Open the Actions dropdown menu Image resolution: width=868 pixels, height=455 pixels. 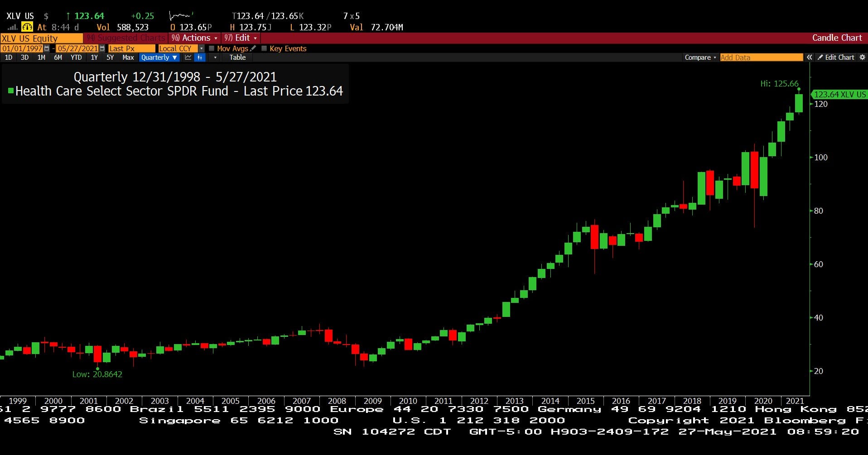pyautogui.click(x=194, y=38)
